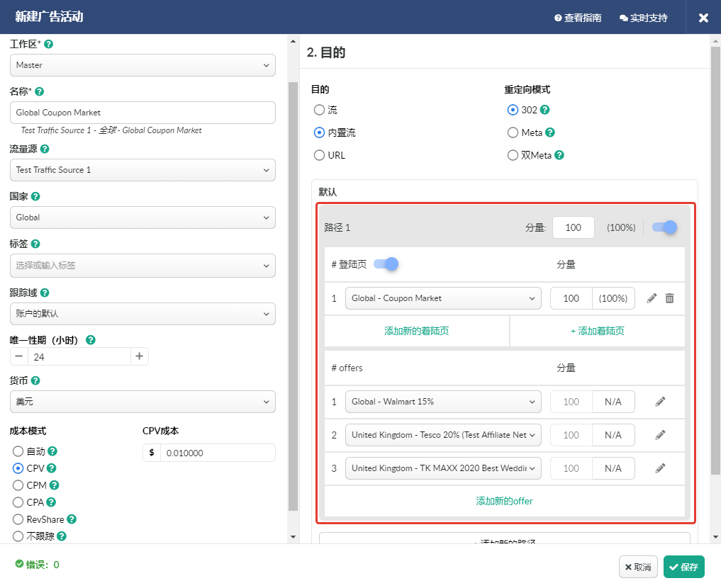Disable the 路径 1 toggle switch
The height and width of the screenshot is (588, 721).
[x=664, y=227]
